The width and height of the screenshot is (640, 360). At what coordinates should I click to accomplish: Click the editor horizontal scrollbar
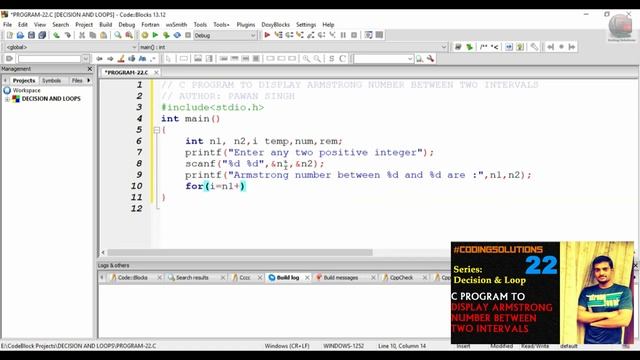coord(240,253)
